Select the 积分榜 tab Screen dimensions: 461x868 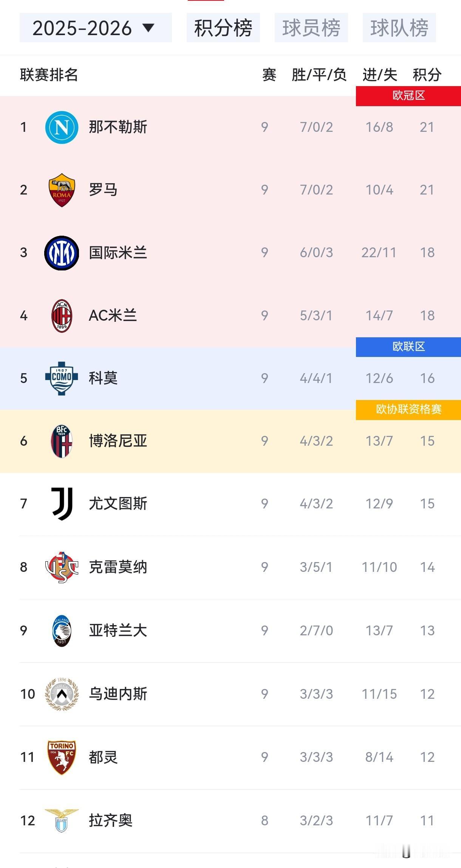click(x=223, y=27)
